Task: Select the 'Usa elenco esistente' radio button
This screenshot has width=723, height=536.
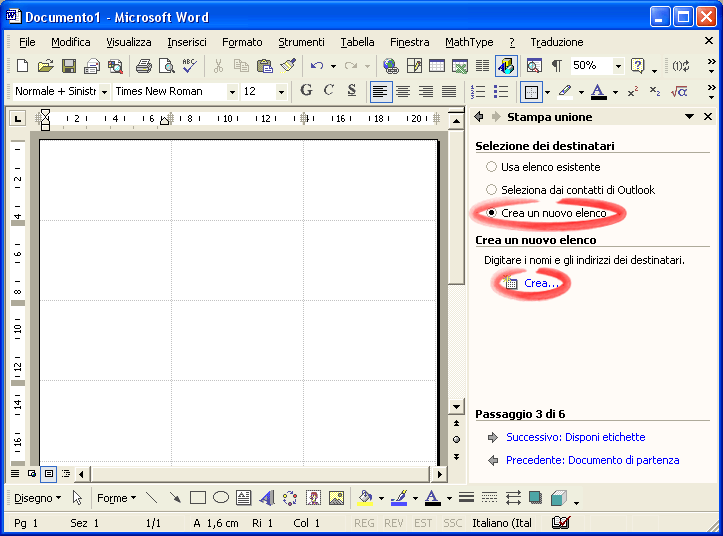Action: 492,167
